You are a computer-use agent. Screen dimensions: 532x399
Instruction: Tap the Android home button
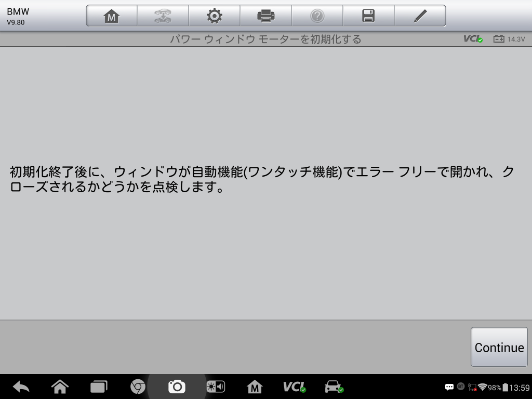pos(60,387)
